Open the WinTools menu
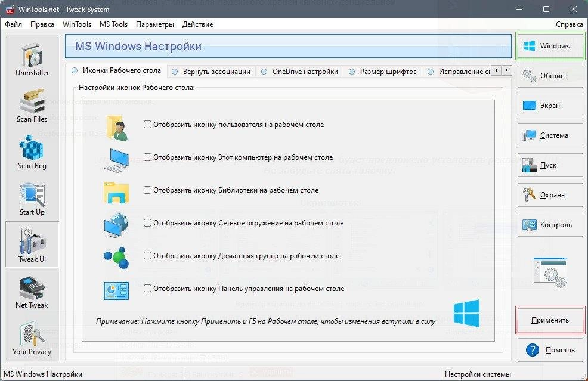Viewport: 588px width, 381px height. coord(77,24)
